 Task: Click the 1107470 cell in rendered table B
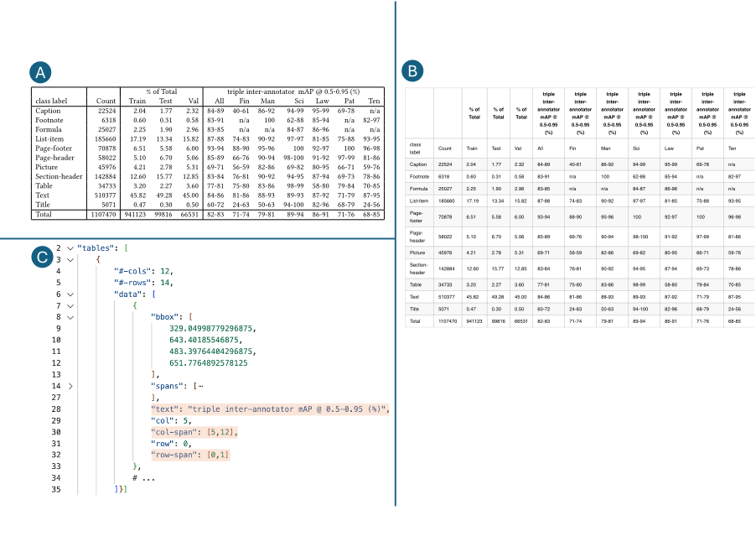[x=448, y=321]
